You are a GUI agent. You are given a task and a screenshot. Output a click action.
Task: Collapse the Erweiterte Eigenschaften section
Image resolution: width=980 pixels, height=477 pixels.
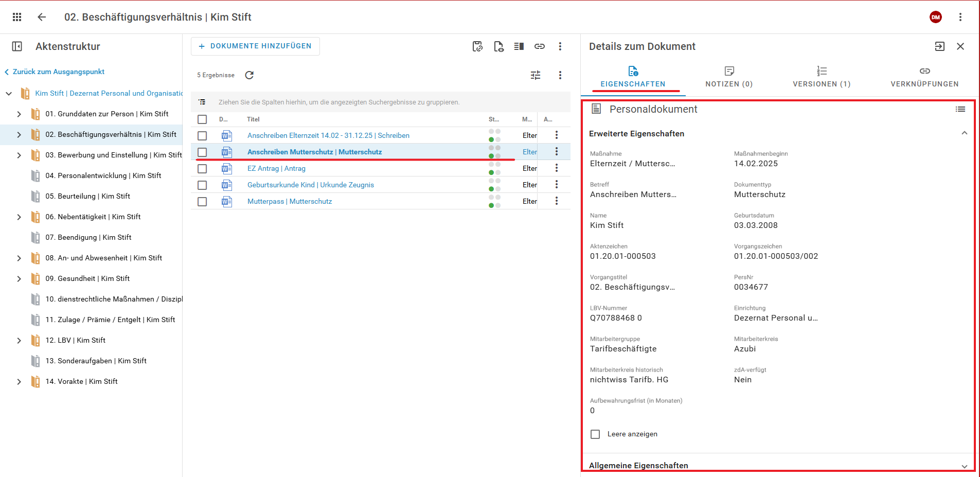tap(964, 133)
